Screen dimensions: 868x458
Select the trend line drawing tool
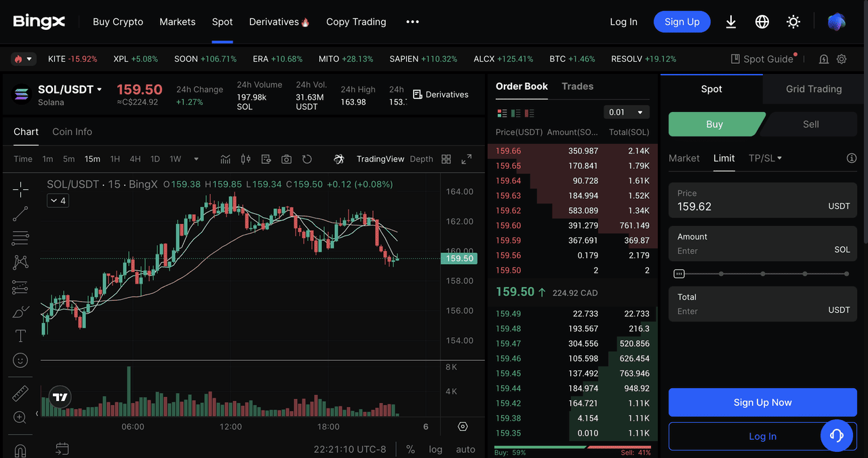click(x=20, y=214)
